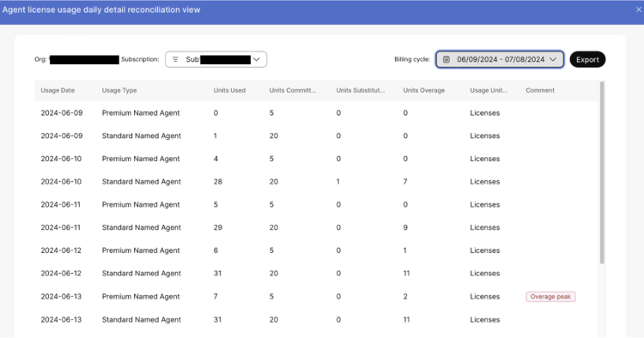Click Units Used value 28
Screen dimensions: 644x338
218,182
